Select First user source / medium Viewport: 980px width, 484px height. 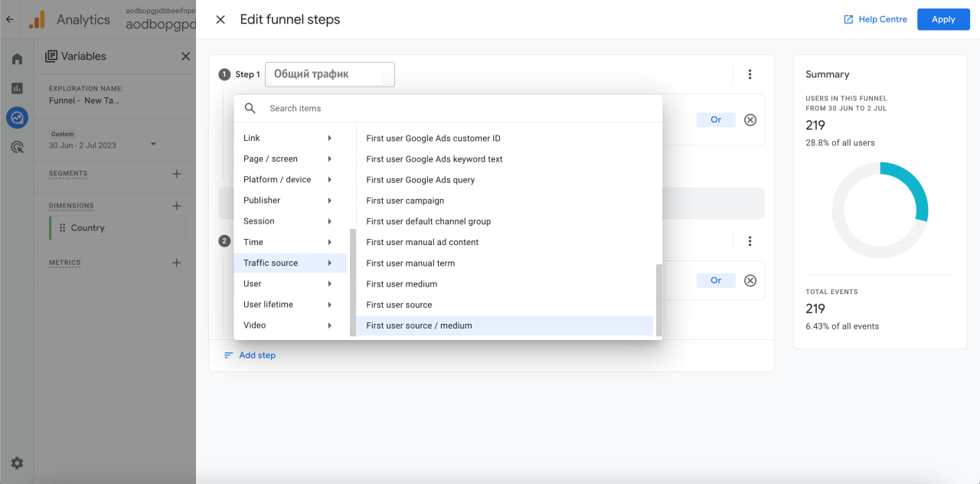tap(419, 325)
